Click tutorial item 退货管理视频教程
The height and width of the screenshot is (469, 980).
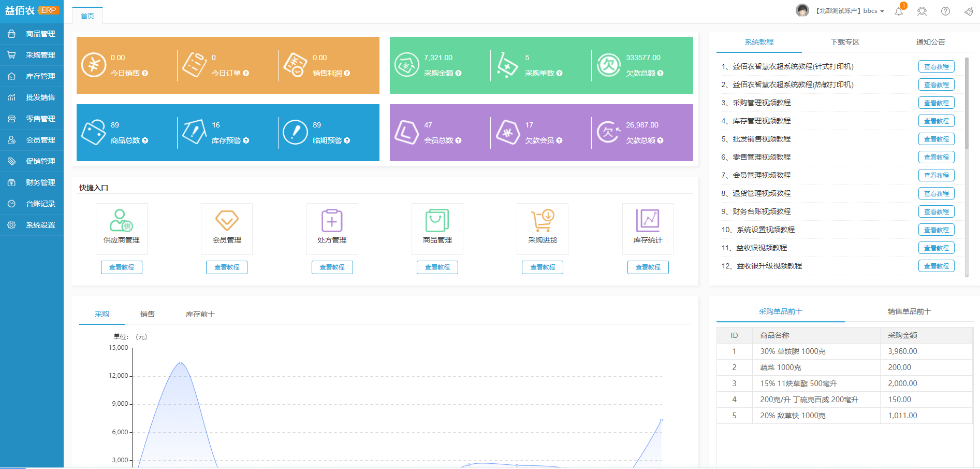(x=762, y=193)
